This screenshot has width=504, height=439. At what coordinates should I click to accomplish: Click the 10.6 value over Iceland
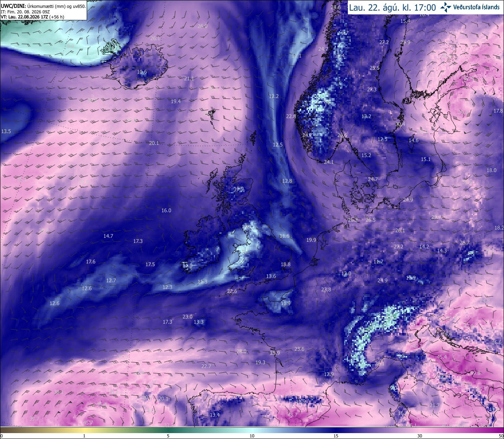tap(142, 72)
